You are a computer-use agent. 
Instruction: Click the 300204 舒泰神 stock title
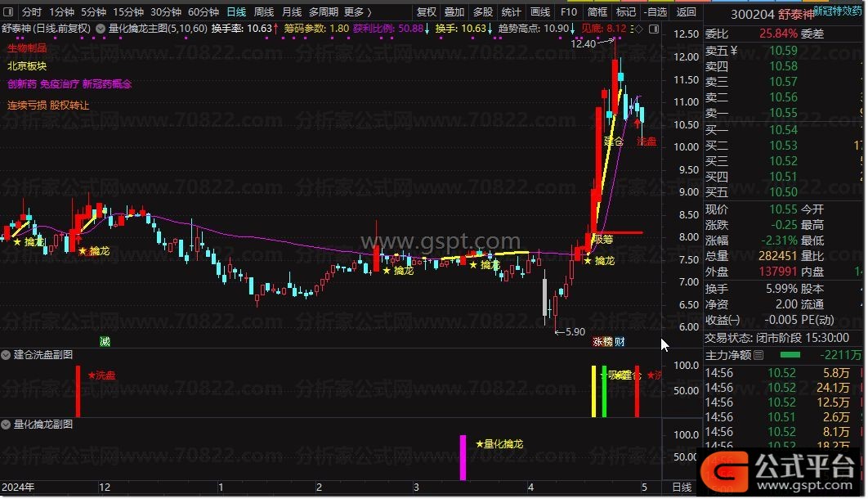click(772, 15)
